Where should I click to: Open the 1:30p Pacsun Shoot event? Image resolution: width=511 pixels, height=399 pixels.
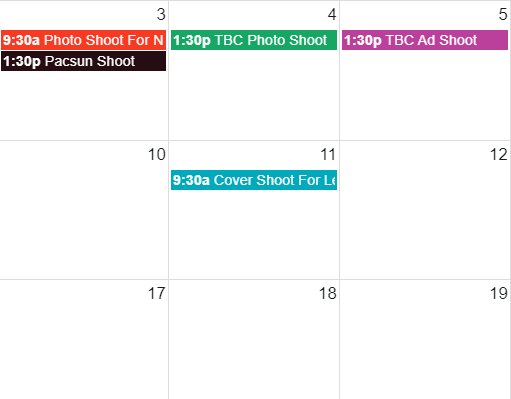click(83, 61)
